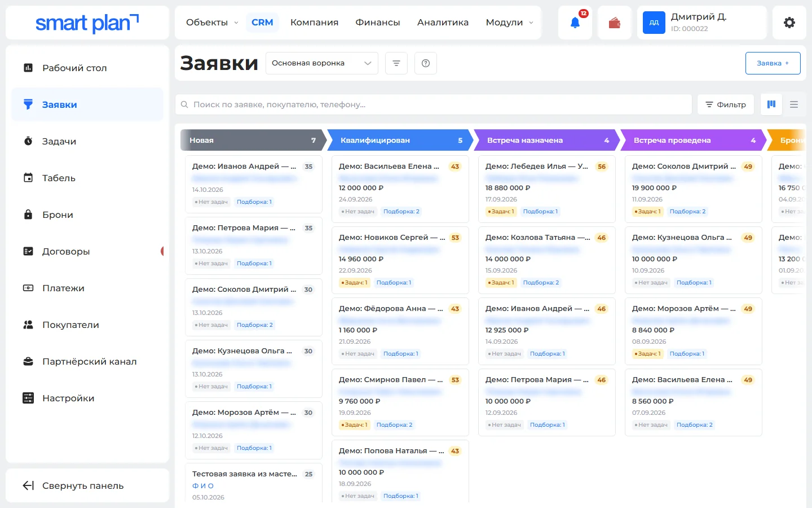Select the Встреча проведена stage header
Screen dimensions: 812x508
[694, 141]
